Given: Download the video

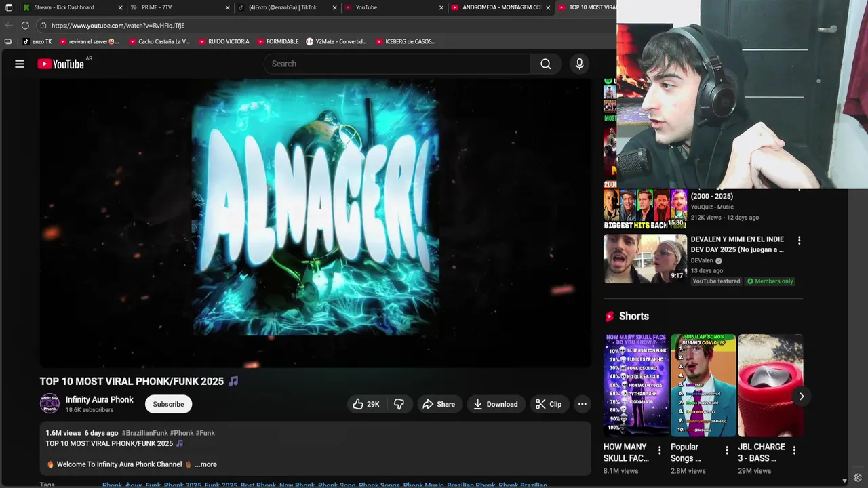Looking at the screenshot, I should 496,404.
